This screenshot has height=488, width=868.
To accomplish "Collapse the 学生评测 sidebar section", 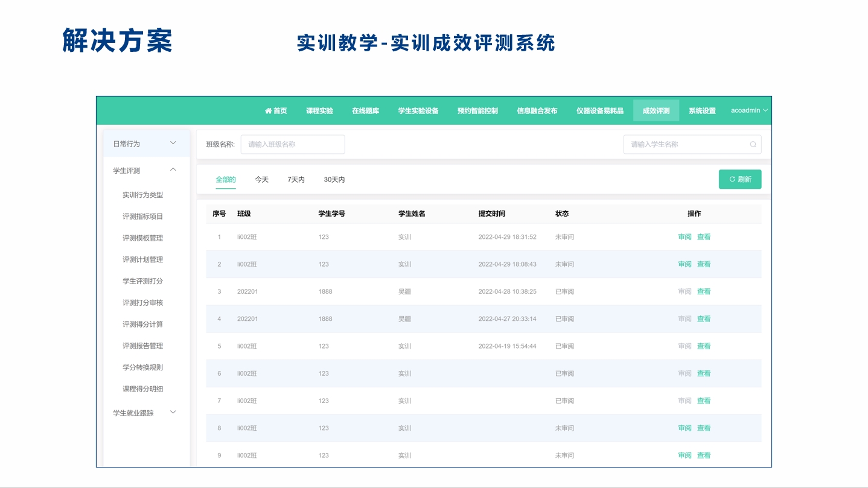I will (x=147, y=171).
